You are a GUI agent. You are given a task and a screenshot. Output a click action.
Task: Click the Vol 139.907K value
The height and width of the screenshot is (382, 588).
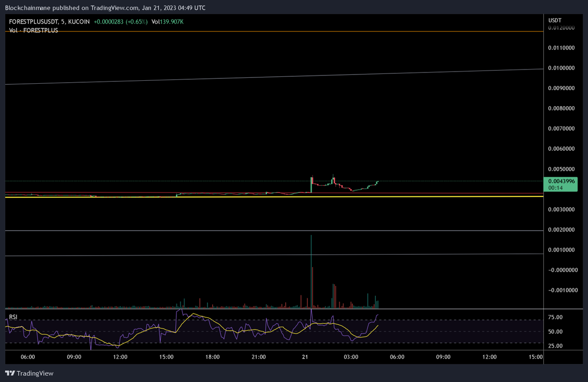(x=168, y=22)
